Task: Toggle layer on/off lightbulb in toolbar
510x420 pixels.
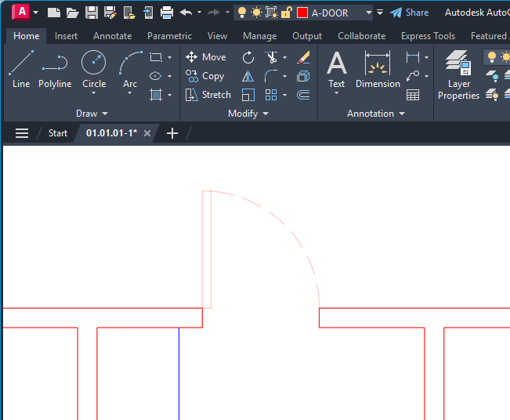Action: click(x=242, y=13)
